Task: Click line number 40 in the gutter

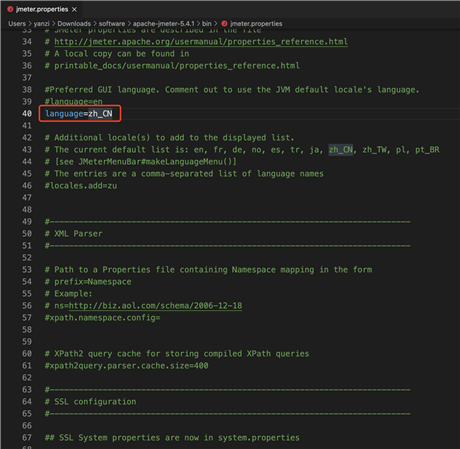Action: coord(27,114)
